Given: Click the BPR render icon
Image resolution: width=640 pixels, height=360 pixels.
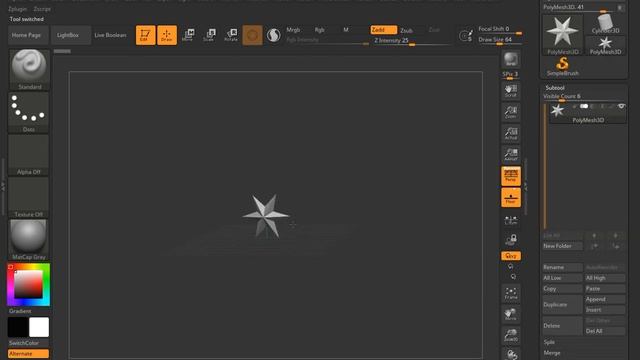Looking at the screenshot, I should pos(511,60).
